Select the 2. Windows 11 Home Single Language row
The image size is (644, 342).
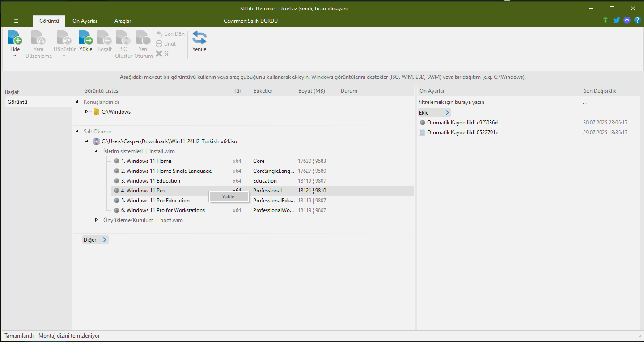point(263,171)
